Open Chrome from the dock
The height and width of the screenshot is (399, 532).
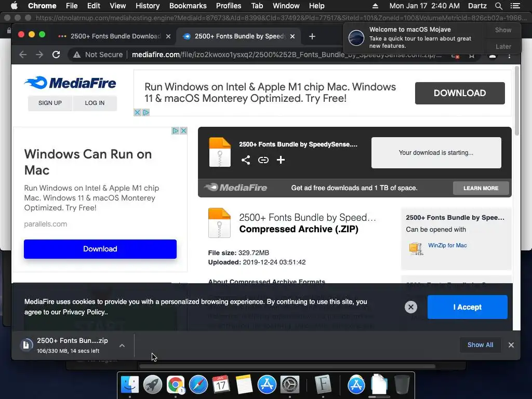pos(176,385)
